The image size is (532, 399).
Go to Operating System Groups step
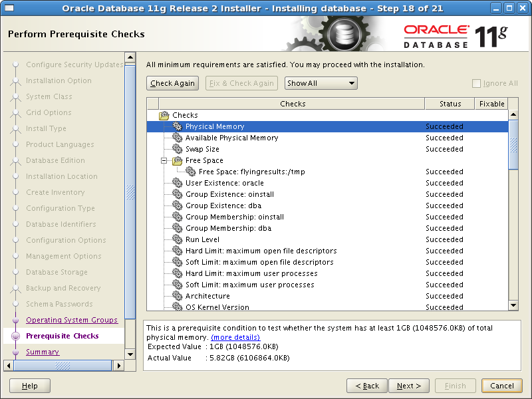72,320
